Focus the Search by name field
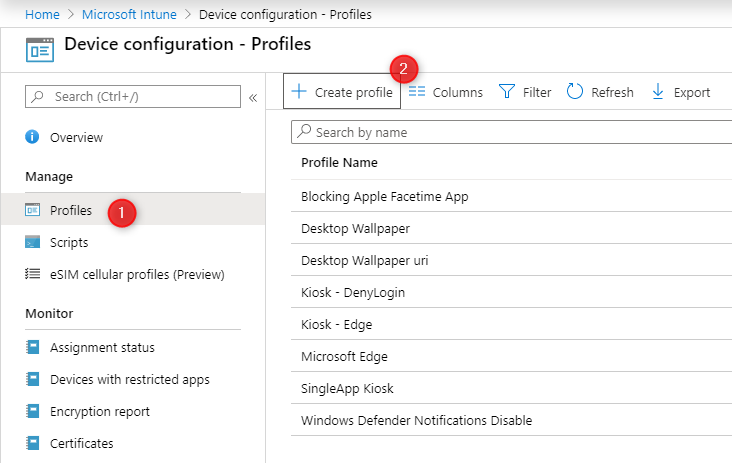The image size is (732, 463). (x=512, y=132)
